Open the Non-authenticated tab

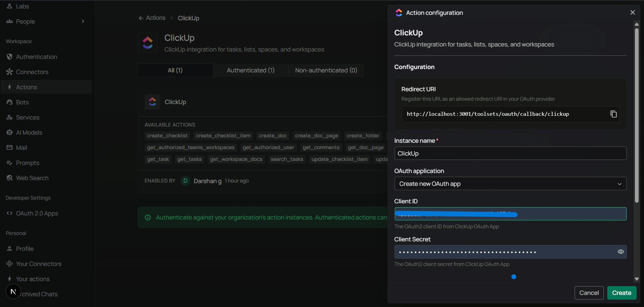pyautogui.click(x=326, y=70)
